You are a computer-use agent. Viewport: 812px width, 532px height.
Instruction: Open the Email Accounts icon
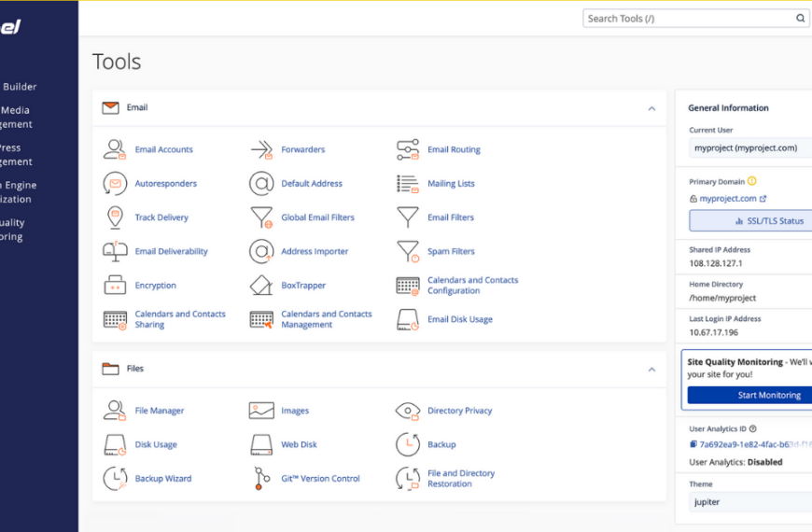point(115,149)
